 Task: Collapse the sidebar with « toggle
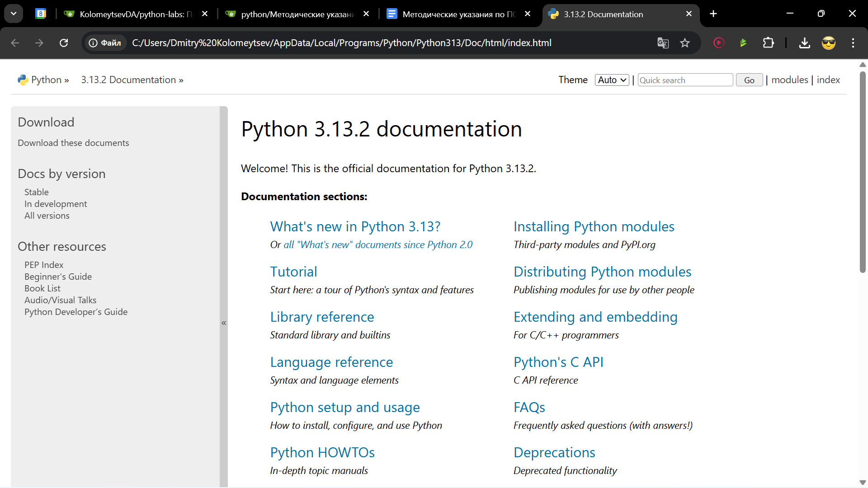(224, 323)
